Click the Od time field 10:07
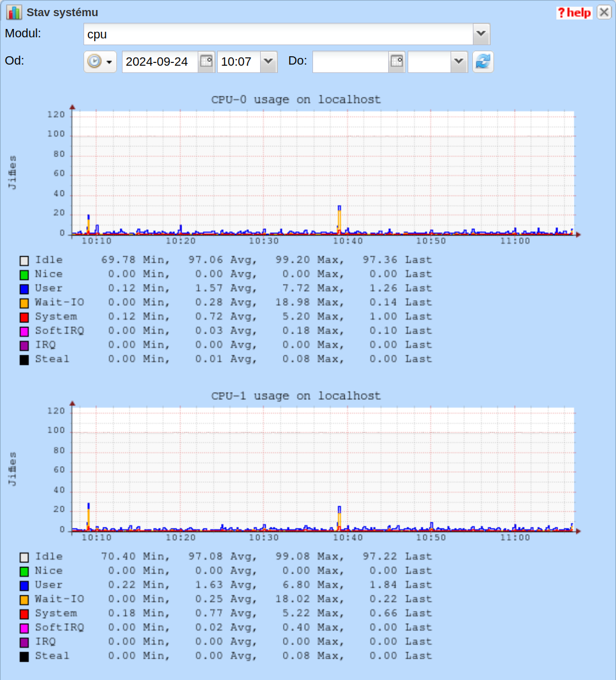This screenshot has width=616, height=680. coord(239,62)
